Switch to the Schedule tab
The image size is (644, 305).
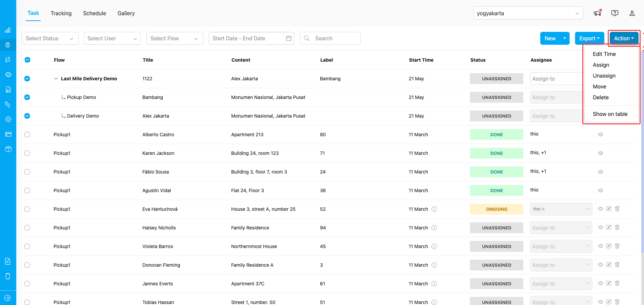click(x=95, y=13)
